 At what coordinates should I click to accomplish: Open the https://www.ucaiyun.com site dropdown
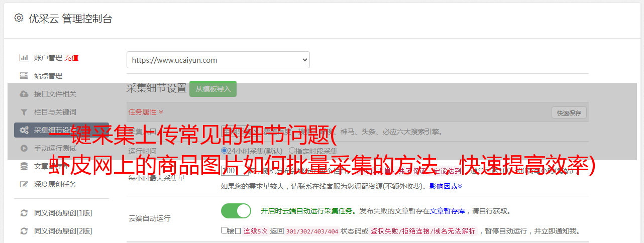click(x=218, y=60)
